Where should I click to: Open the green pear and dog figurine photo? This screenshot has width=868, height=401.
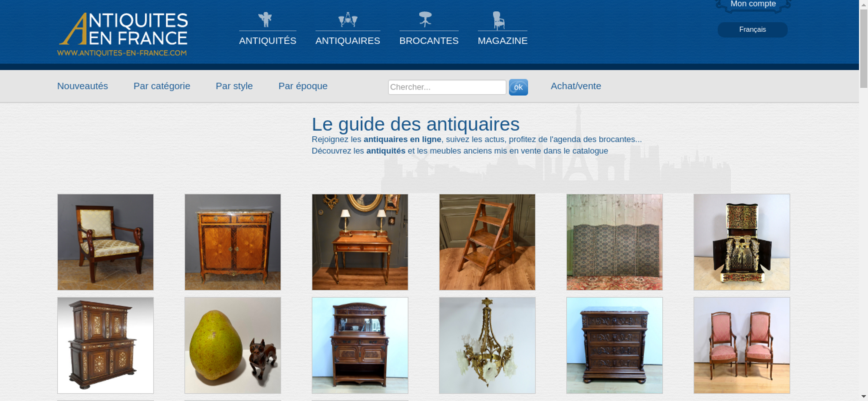pos(233,345)
